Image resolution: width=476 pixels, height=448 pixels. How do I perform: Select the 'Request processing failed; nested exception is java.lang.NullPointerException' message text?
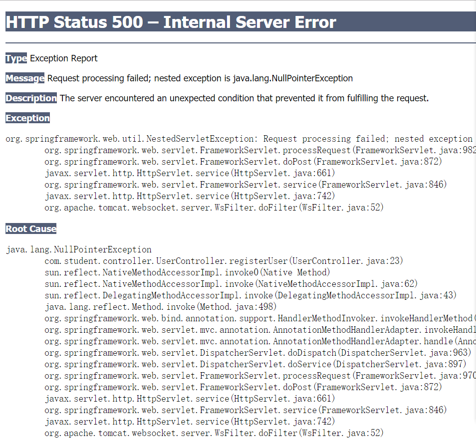200,78
